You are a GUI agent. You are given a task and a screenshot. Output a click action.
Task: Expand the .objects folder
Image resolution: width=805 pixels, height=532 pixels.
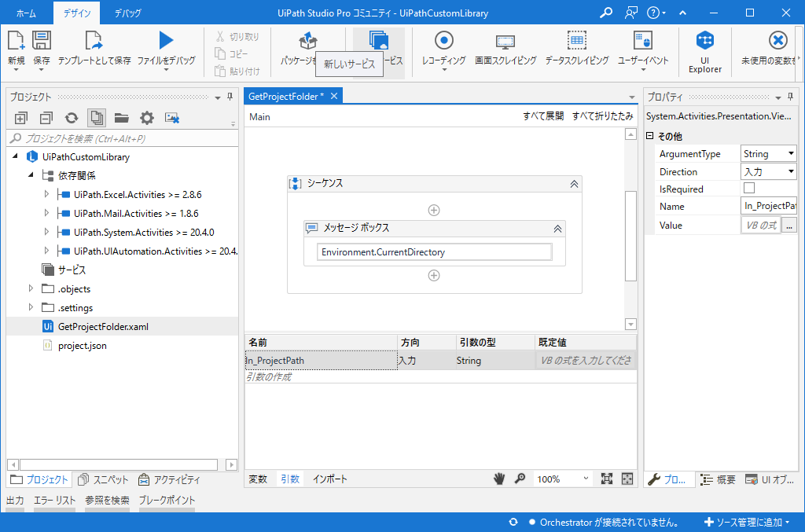click(x=31, y=288)
